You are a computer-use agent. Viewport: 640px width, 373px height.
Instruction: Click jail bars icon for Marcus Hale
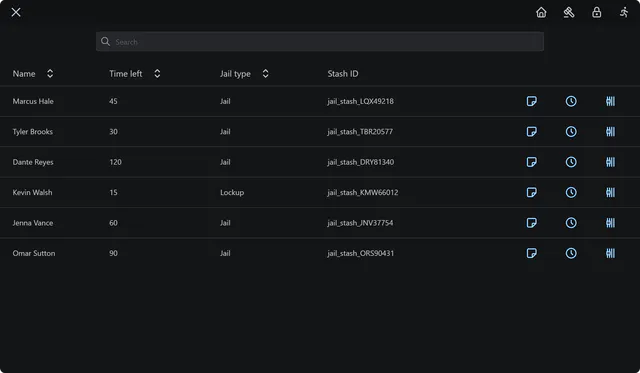coord(610,101)
